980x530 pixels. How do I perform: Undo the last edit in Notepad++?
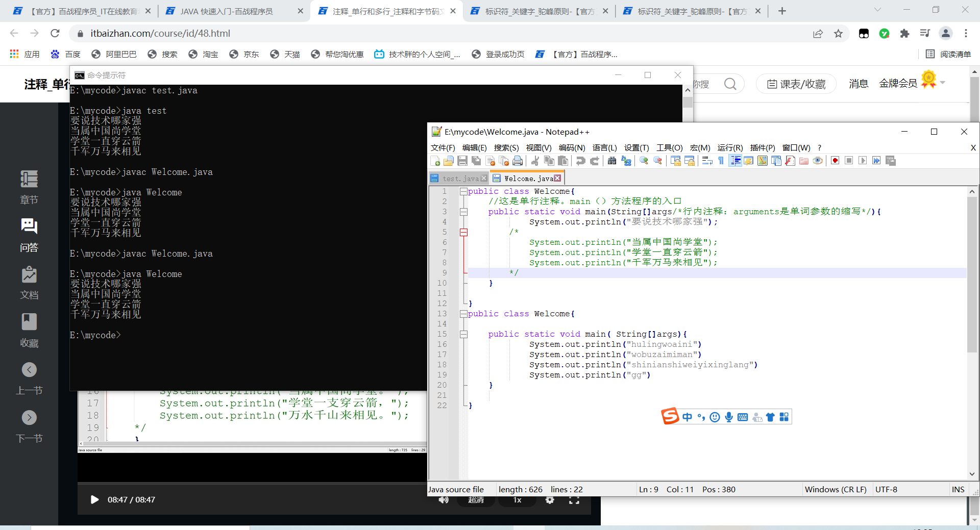coord(580,161)
